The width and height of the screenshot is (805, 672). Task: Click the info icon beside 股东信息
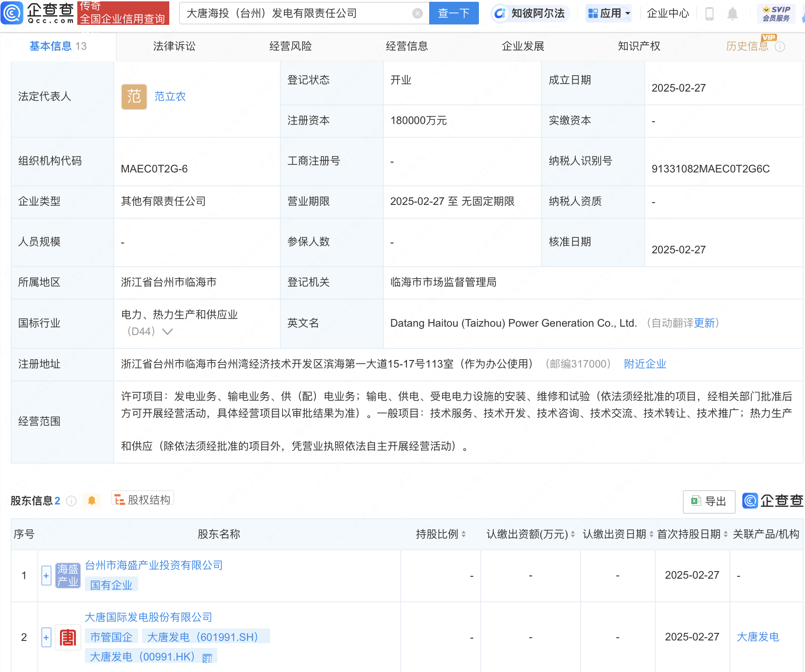71,501
